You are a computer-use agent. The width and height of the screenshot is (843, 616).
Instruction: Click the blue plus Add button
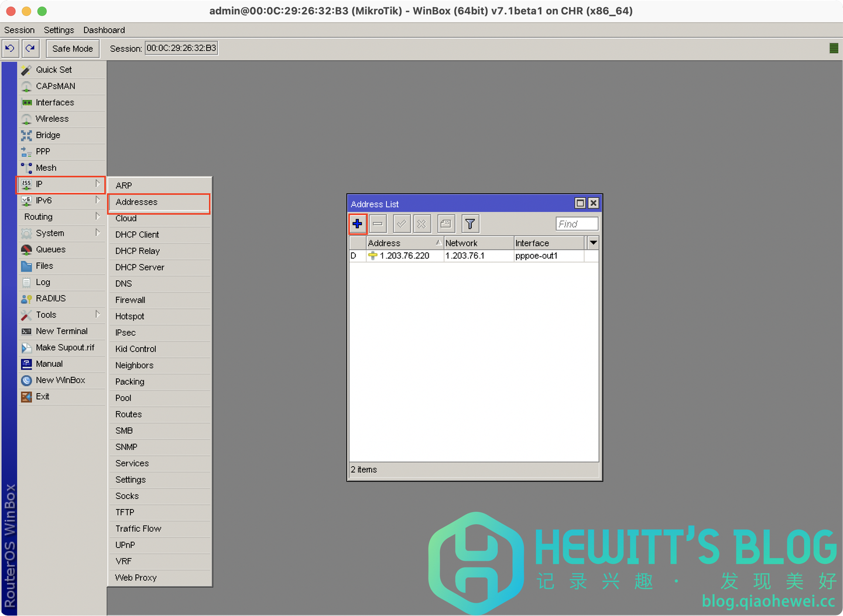(358, 223)
